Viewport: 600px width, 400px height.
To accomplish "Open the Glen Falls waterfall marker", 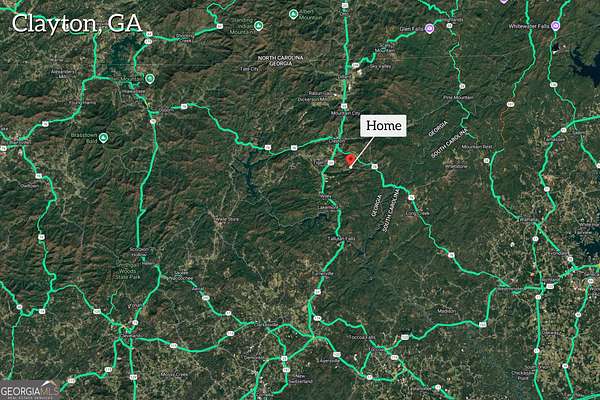I will [x=430, y=29].
